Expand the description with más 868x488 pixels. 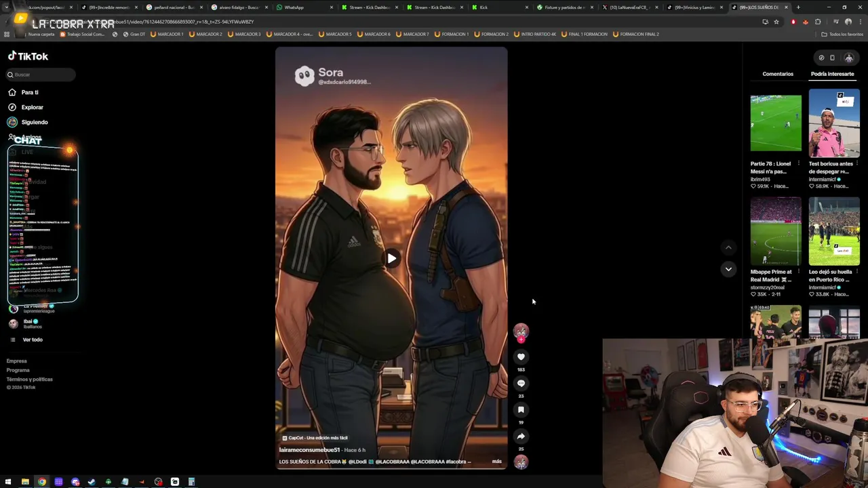496,462
